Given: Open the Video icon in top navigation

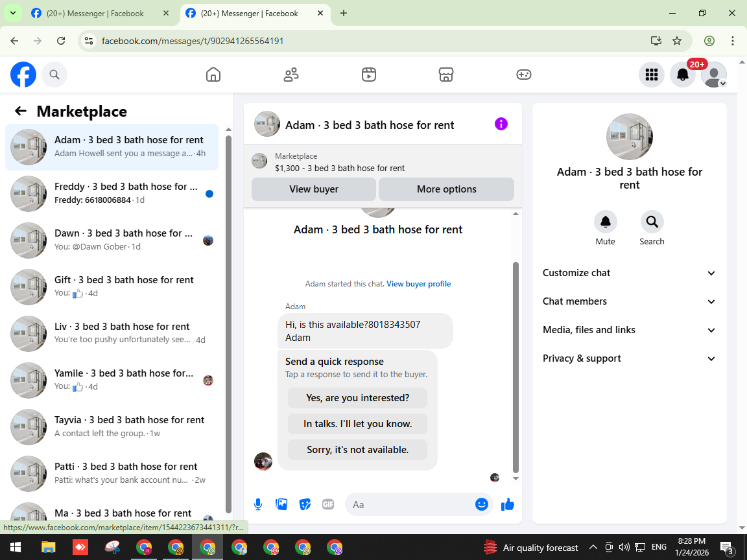Looking at the screenshot, I should click(369, 75).
